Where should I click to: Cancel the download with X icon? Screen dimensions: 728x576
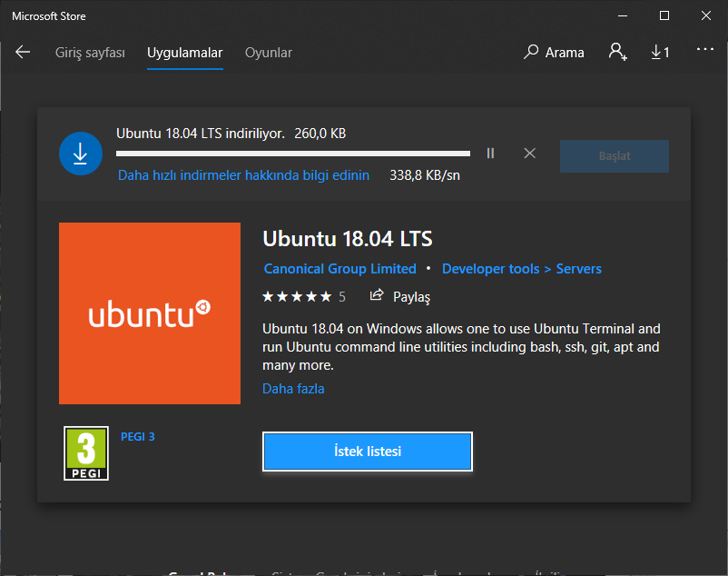click(530, 154)
